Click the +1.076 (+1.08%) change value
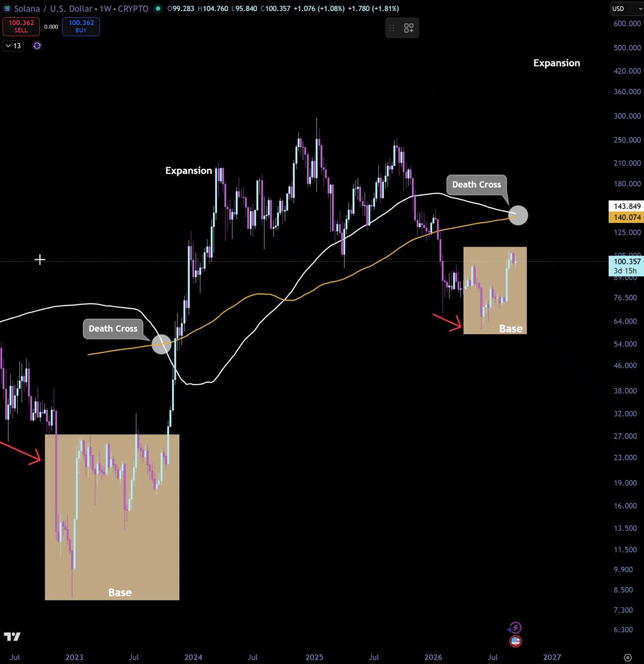The image size is (644, 664). point(319,9)
